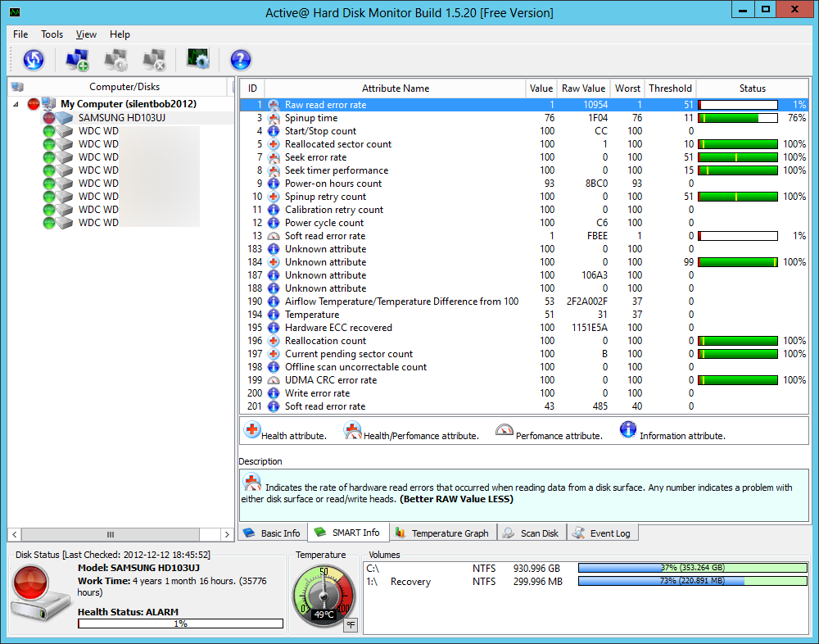Collapse the My Computer tree node
Viewport: 819px width, 644px height.
tap(16, 104)
